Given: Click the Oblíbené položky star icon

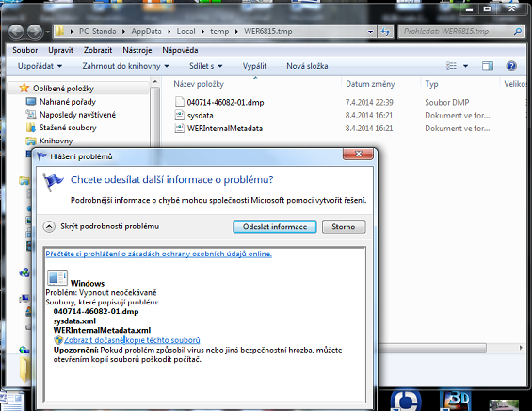Looking at the screenshot, I should pos(24,88).
